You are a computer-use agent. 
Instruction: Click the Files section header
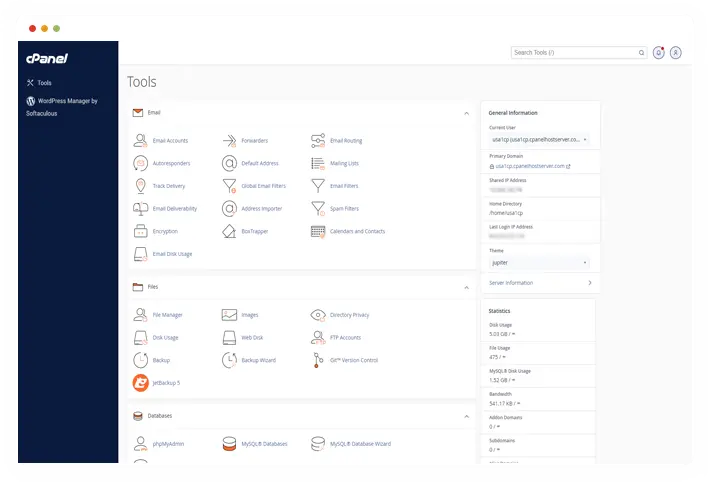coord(302,287)
